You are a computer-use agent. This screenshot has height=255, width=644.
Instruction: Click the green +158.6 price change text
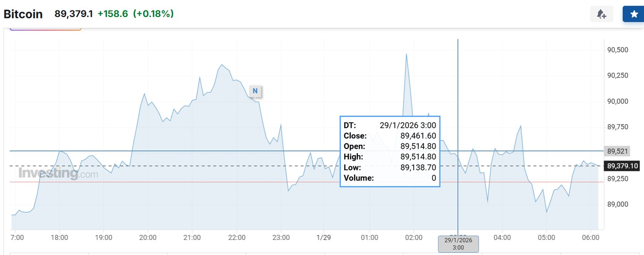click(x=112, y=14)
